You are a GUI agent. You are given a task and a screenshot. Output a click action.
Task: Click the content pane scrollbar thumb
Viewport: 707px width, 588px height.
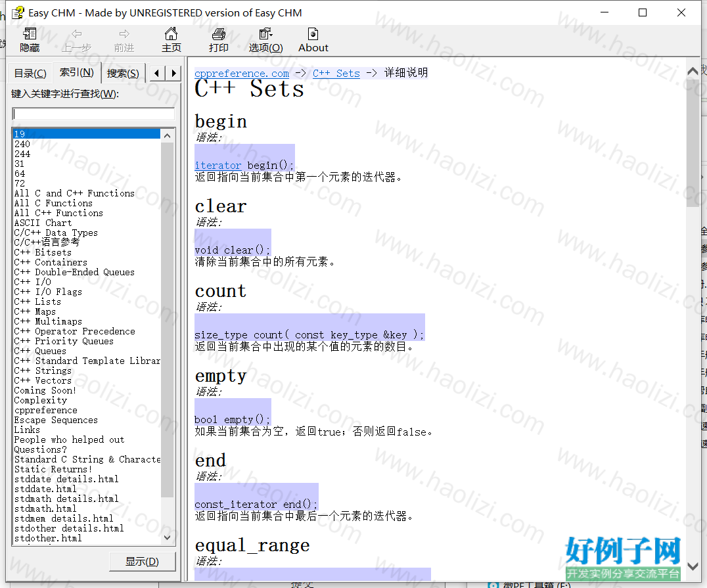pyautogui.click(x=693, y=142)
